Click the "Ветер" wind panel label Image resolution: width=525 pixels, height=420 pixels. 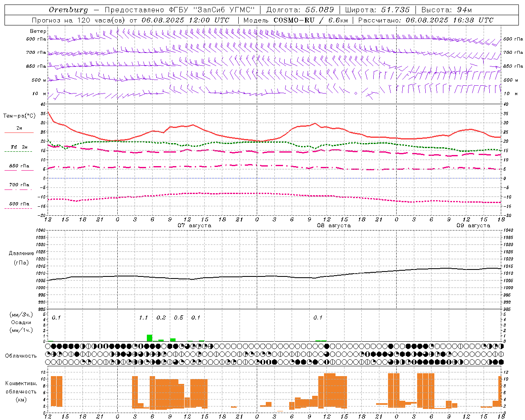(38, 31)
